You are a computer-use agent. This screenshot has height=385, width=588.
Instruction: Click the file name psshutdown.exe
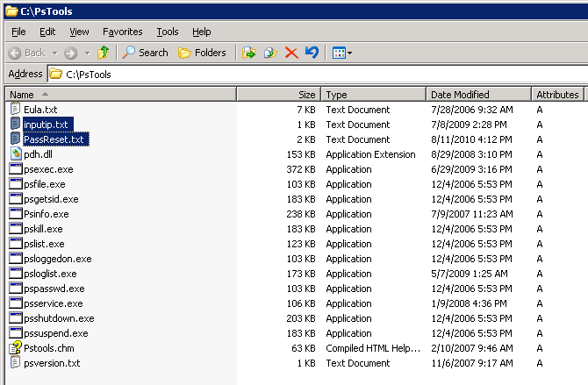[59, 318]
